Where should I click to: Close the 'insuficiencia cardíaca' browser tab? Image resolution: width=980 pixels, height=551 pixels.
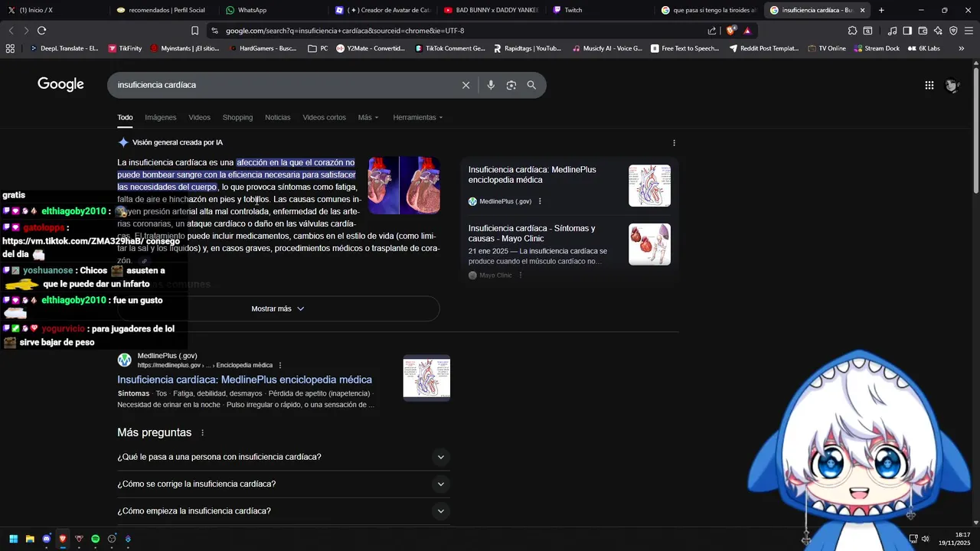tap(862, 10)
